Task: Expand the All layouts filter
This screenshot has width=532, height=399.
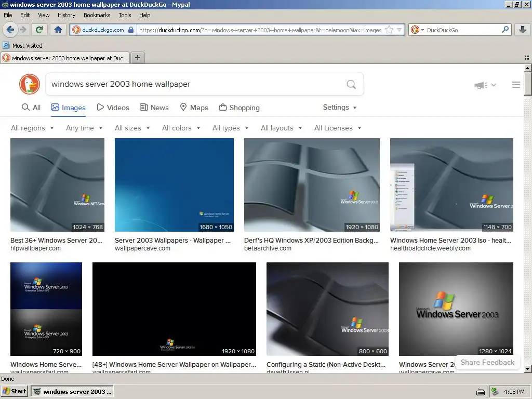Action: coord(281,128)
